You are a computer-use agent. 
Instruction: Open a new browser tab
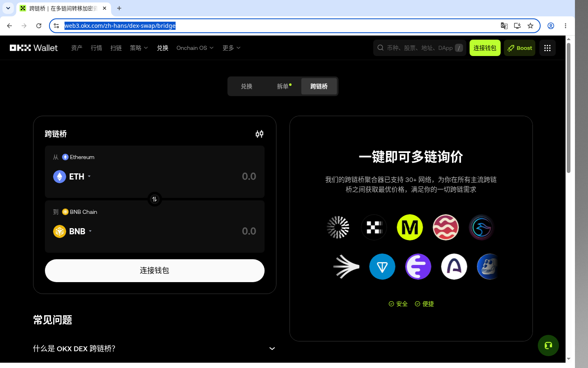(119, 8)
